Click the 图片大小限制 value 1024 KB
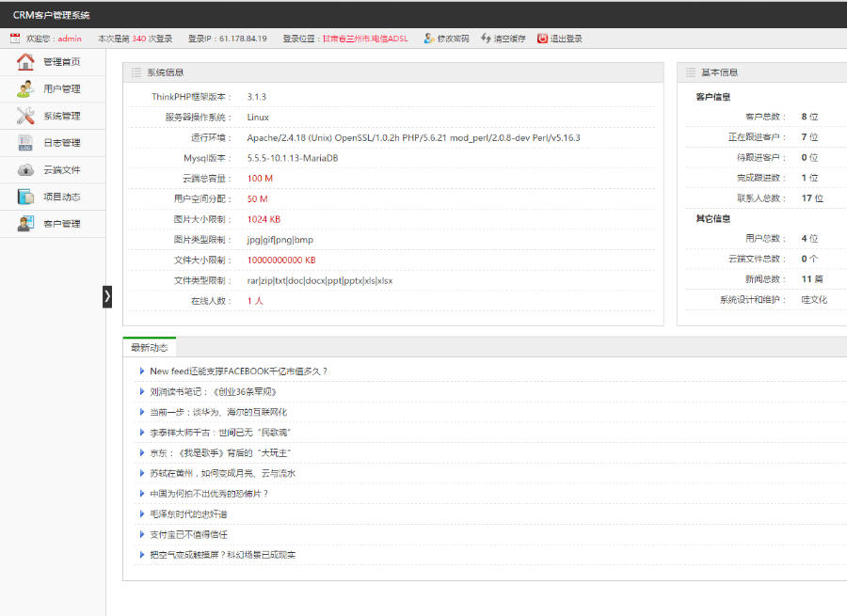Viewport: 847px width, 616px height. click(264, 219)
